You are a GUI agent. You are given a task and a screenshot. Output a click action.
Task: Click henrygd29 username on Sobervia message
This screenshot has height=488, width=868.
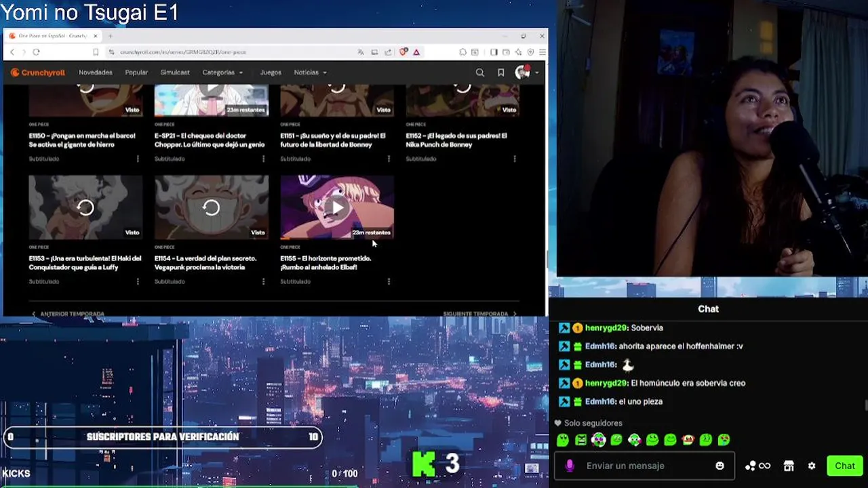(606, 328)
